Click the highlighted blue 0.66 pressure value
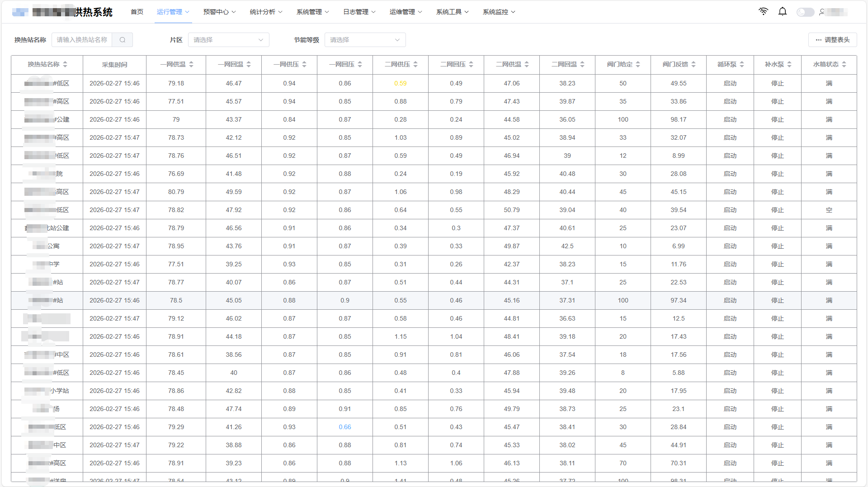The image size is (868, 487). (x=345, y=427)
